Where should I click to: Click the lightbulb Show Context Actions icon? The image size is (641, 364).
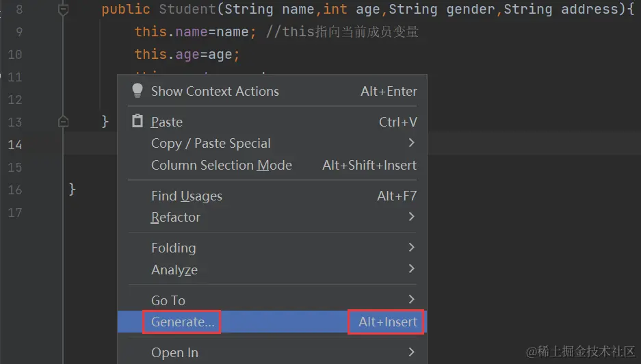click(x=138, y=91)
